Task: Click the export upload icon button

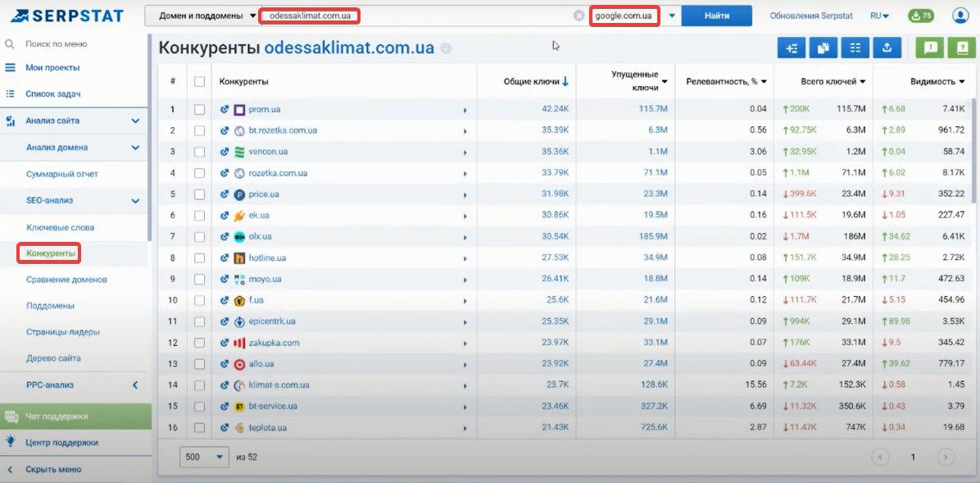Action: click(887, 48)
